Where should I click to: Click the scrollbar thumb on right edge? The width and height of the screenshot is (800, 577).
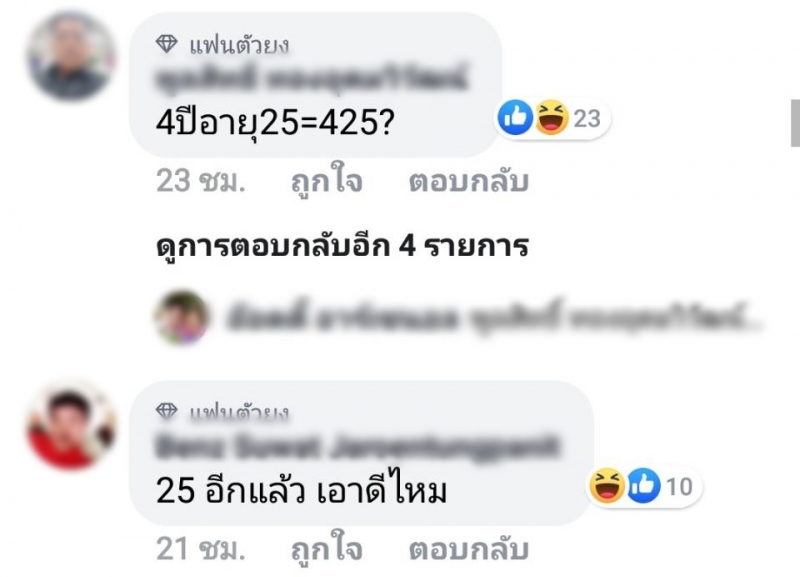pyautogui.click(x=795, y=123)
